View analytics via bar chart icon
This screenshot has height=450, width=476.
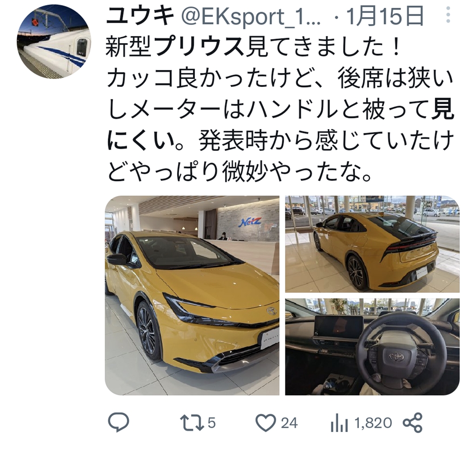tap(339, 423)
